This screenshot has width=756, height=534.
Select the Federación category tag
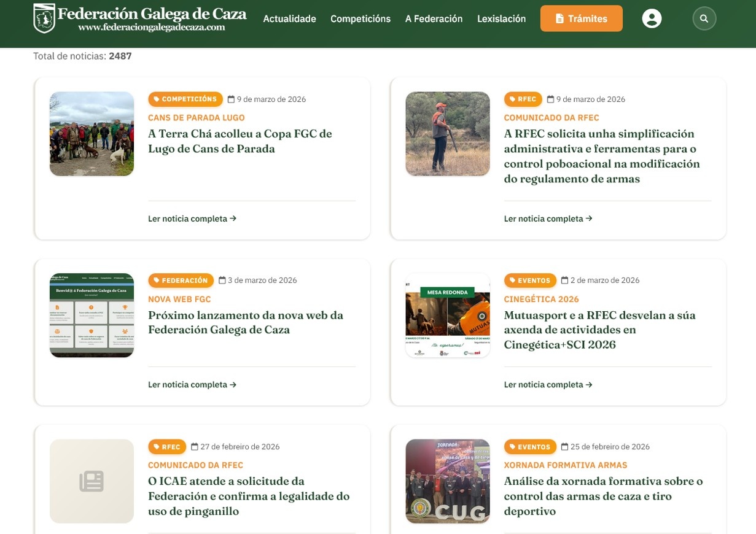181,281
